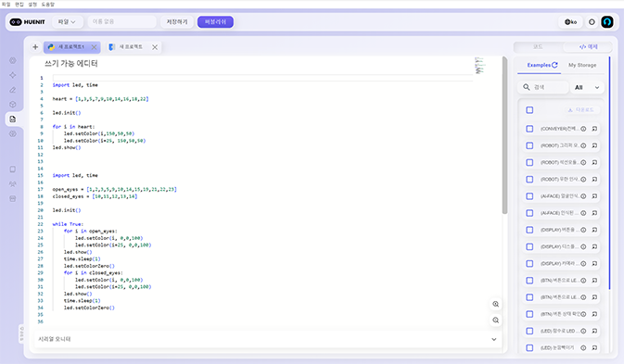This screenshot has height=364, width=624.
Task: Open the user profile avatar
Action: click(607, 22)
